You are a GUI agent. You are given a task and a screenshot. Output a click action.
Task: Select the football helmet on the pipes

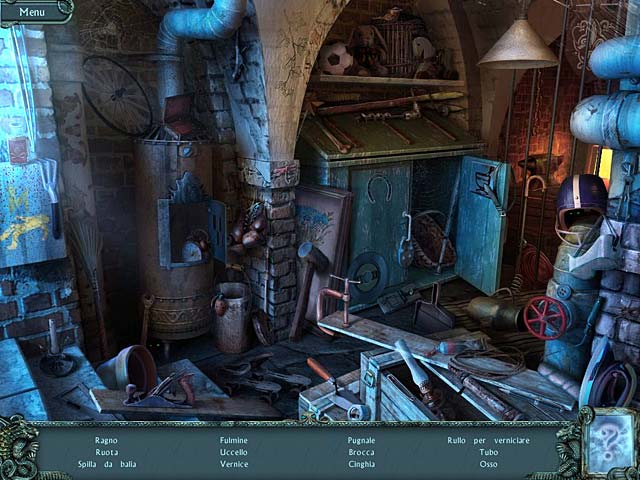click(582, 198)
